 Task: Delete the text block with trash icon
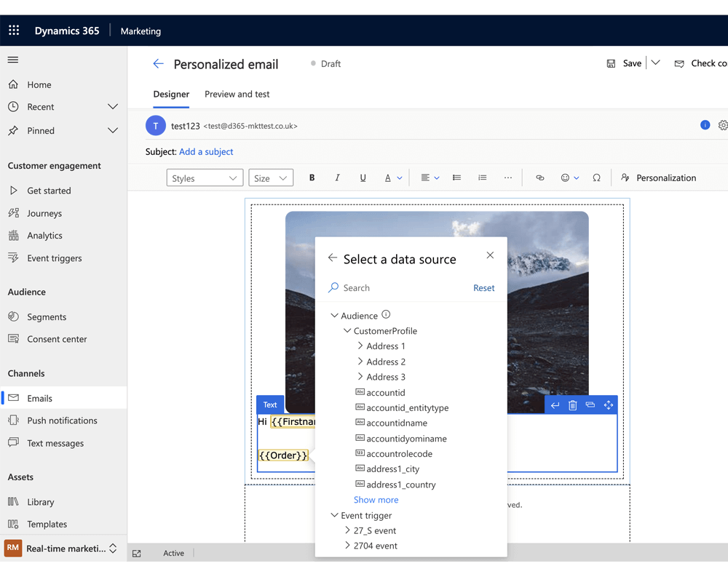pos(572,406)
